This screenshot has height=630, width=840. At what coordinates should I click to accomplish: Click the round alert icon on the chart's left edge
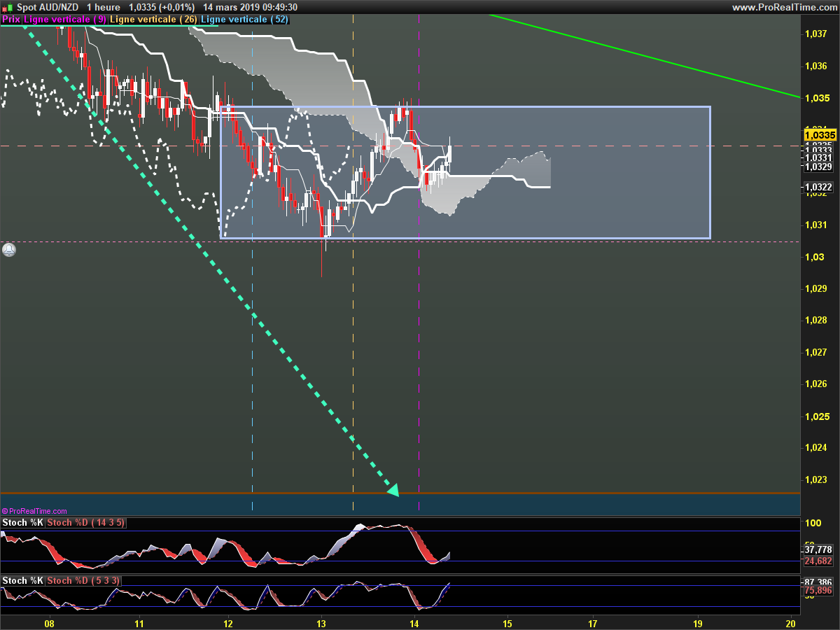8,249
